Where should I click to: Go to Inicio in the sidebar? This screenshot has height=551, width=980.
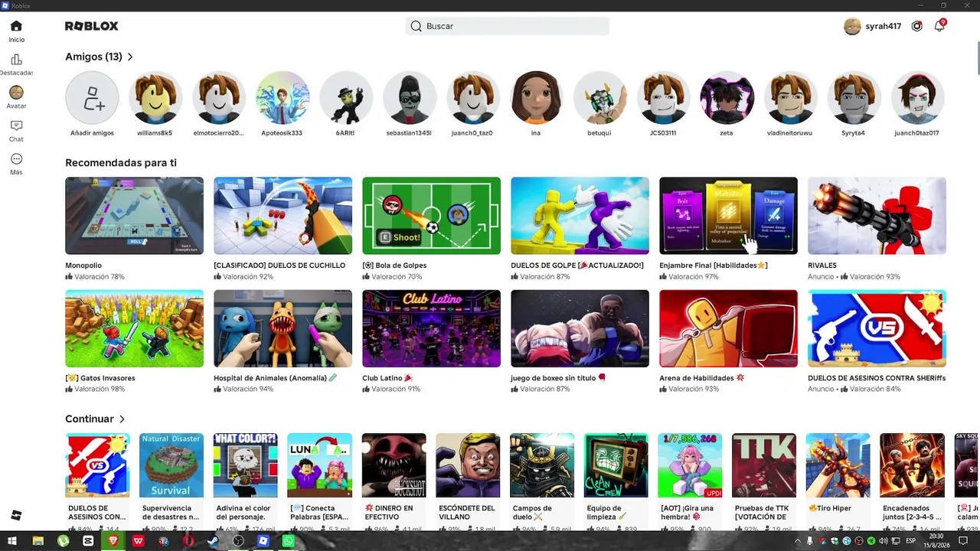pyautogui.click(x=16, y=31)
